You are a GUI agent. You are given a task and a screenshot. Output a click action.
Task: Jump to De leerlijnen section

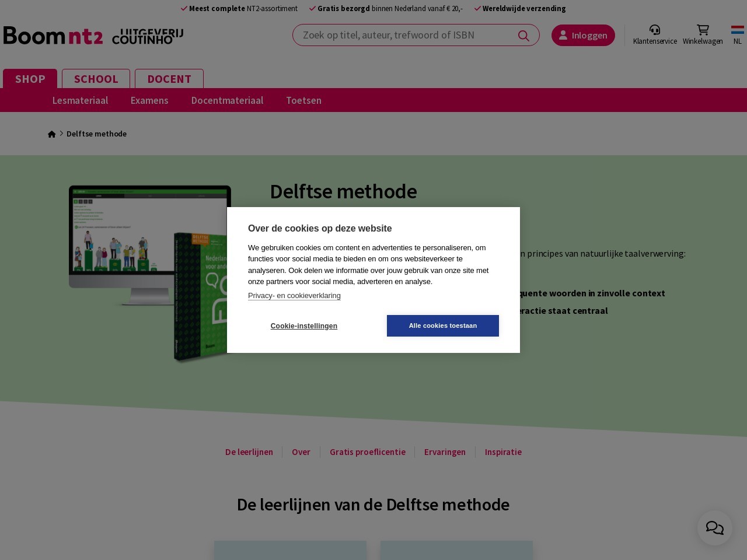tap(249, 452)
